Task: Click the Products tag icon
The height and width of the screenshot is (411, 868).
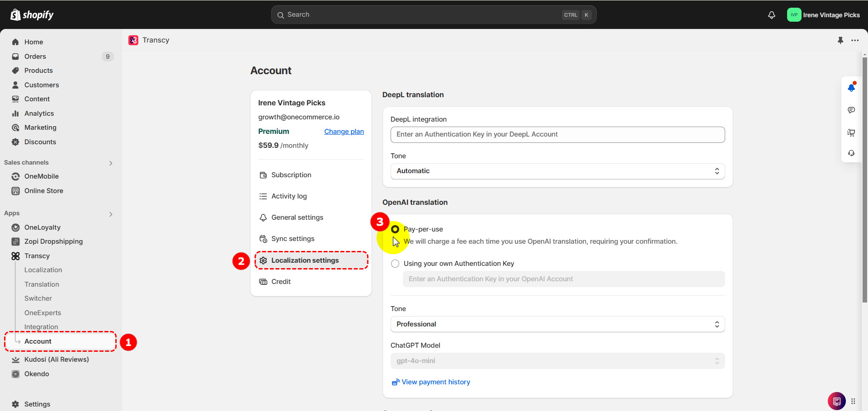Action: point(15,71)
